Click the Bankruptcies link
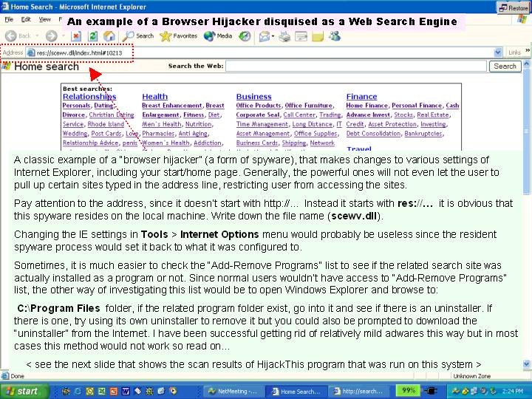532x399 pixels. pyautogui.click(x=423, y=134)
